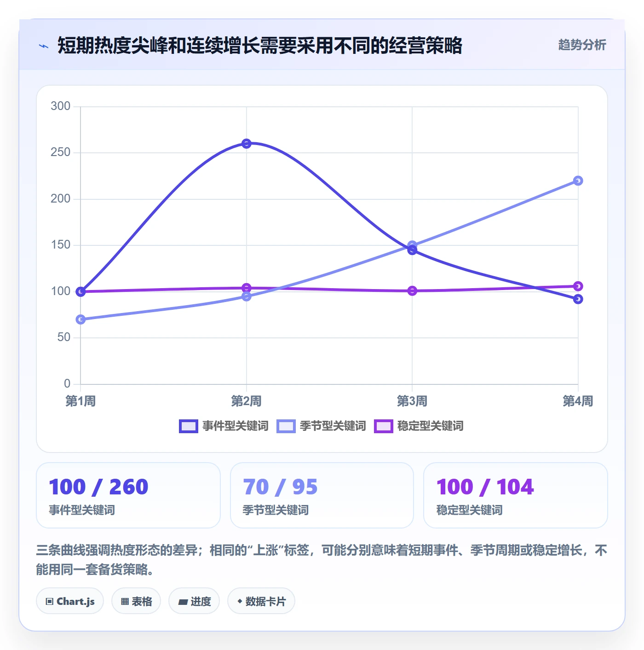Screen dimensions: 644x650
Task: Click the diamond icon in the 数据卡片 tag
Action: 240,601
